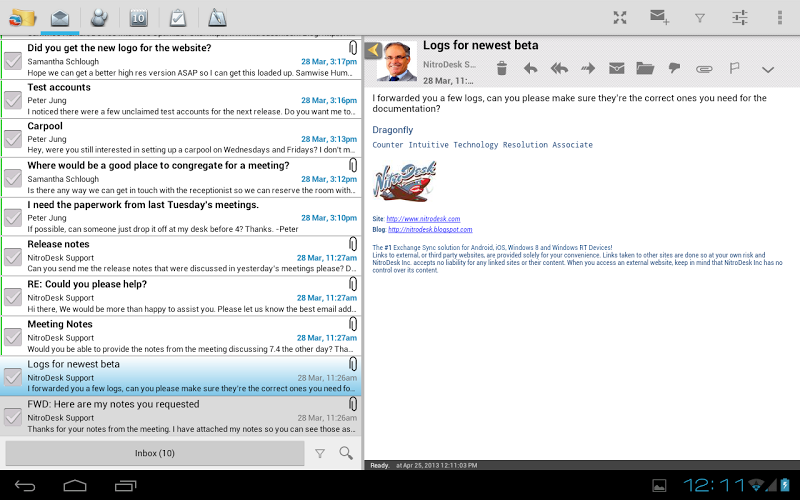
Task: Open the Release notes email
Action: click(181, 256)
